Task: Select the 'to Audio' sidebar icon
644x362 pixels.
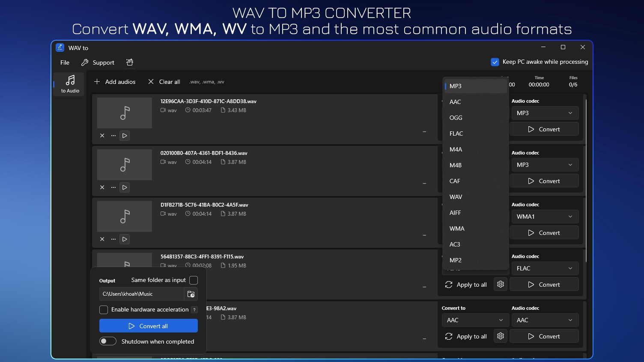Action: [69, 84]
